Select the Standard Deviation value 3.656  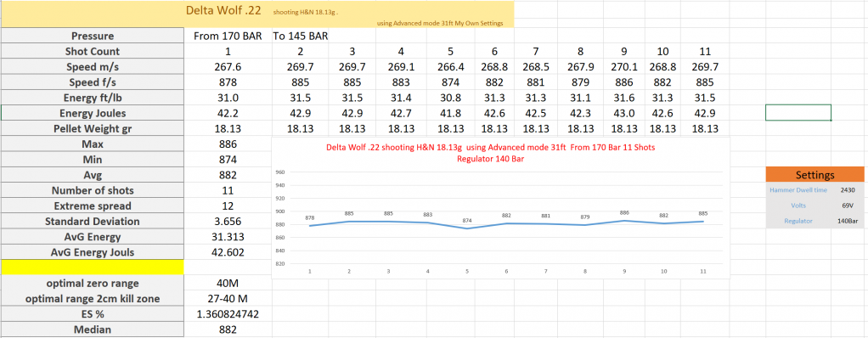coord(228,222)
